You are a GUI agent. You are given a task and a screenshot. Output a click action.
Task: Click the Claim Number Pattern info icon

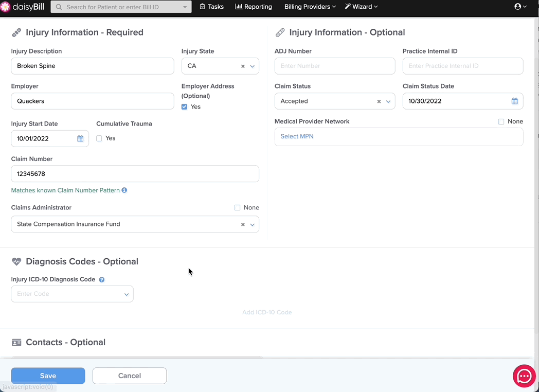tap(124, 190)
